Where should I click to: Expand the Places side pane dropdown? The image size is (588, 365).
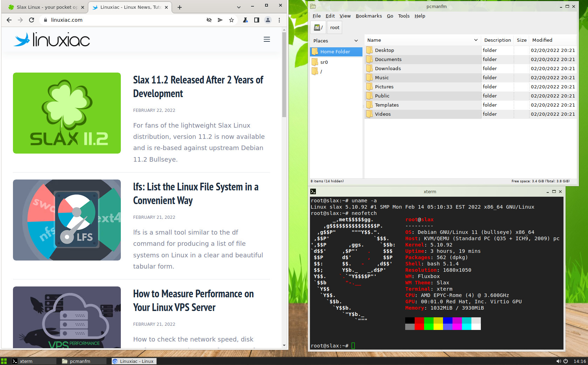pyautogui.click(x=356, y=41)
